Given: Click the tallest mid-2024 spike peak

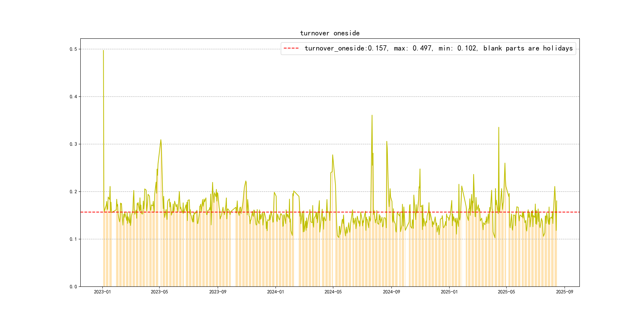Looking at the screenshot, I should 372,115.
